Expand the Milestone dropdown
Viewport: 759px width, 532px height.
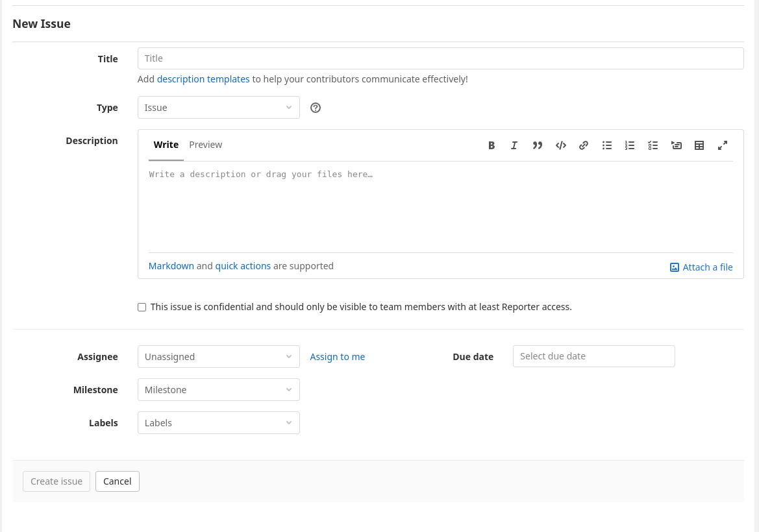218,390
